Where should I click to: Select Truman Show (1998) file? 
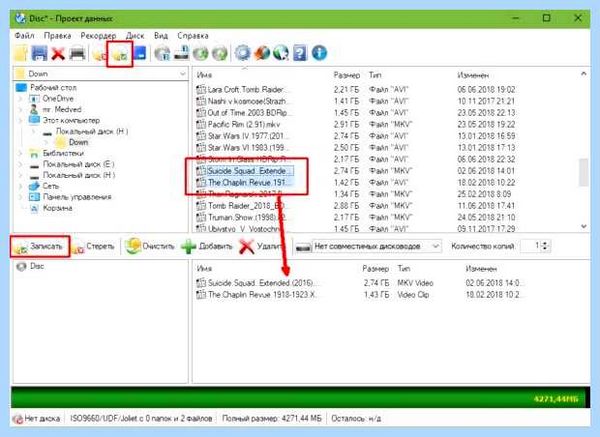pyautogui.click(x=241, y=217)
